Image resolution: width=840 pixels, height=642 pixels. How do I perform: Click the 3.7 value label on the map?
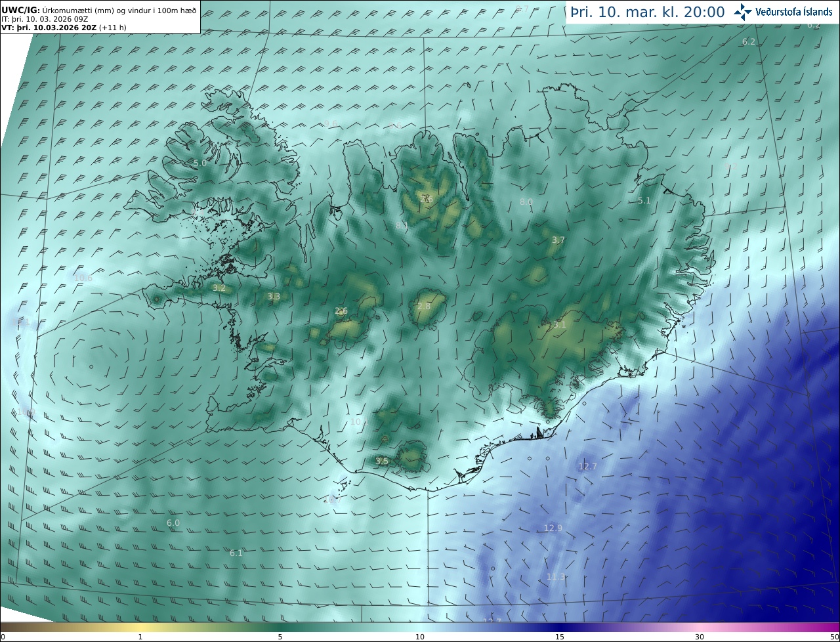(x=558, y=240)
